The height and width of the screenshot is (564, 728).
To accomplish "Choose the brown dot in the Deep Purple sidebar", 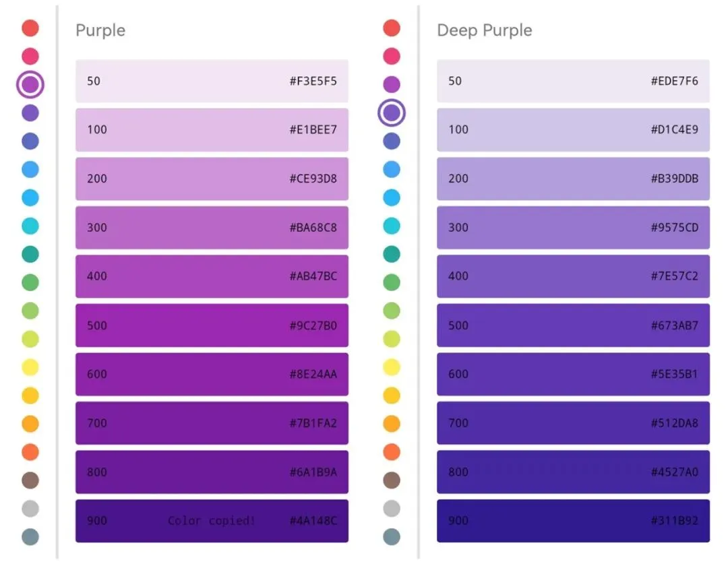I will (392, 480).
